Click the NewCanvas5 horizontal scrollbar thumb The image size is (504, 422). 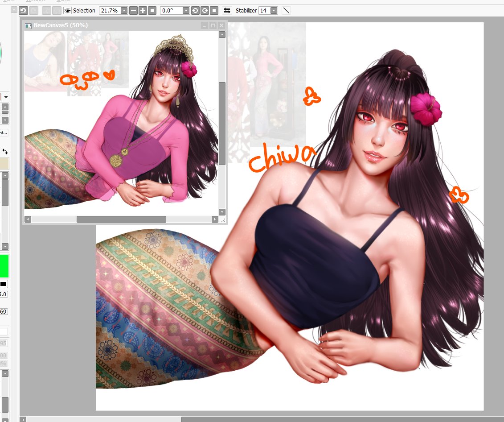pyautogui.click(x=121, y=219)
